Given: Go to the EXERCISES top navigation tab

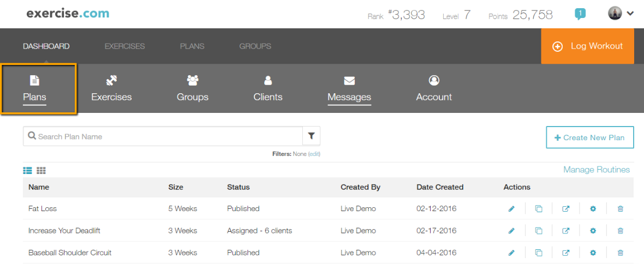Looking at the screenshot, I should click(125, 46).
